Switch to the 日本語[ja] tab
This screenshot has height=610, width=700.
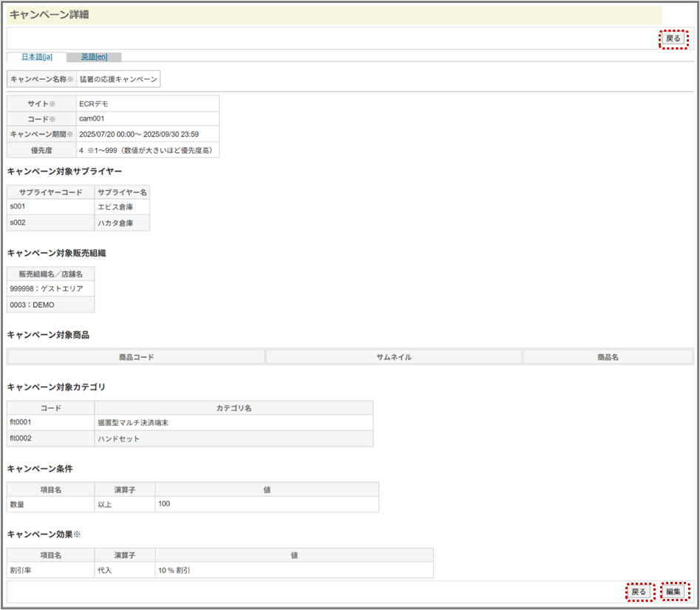click(36, 57)
